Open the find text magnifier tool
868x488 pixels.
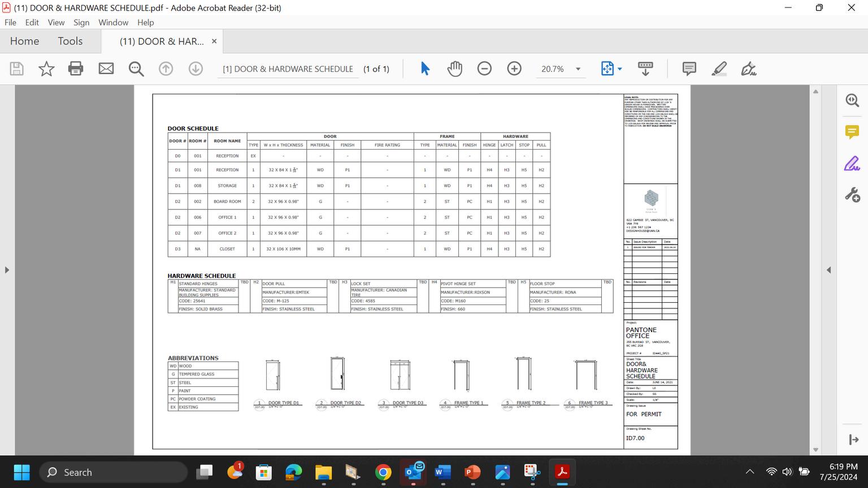point(136,69)
